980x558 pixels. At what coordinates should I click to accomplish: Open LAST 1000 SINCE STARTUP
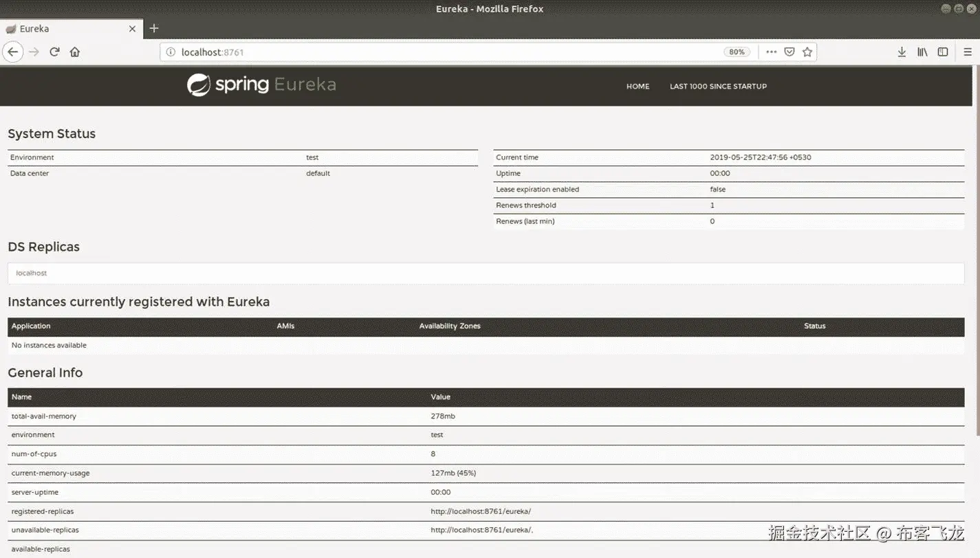tap(718, 87)
